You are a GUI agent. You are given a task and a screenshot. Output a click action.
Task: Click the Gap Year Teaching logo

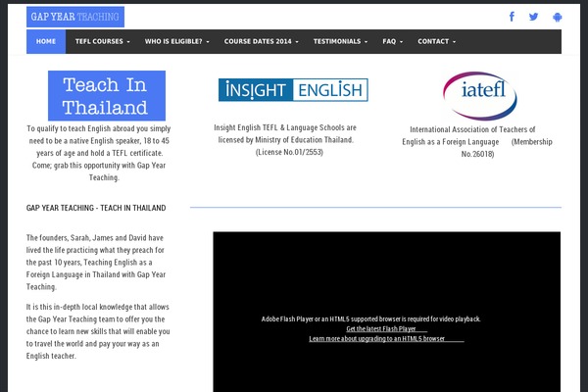[x=75, y=17]
